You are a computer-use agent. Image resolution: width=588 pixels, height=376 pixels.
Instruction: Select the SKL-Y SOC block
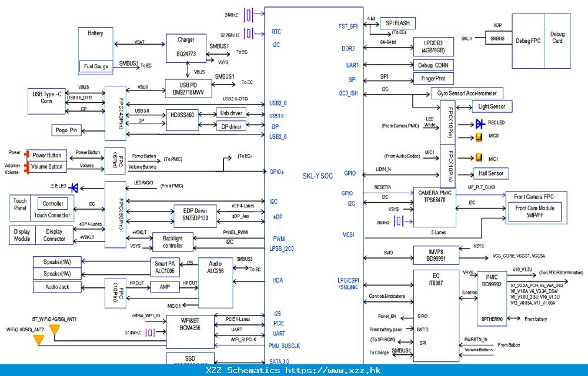point(318,175)
